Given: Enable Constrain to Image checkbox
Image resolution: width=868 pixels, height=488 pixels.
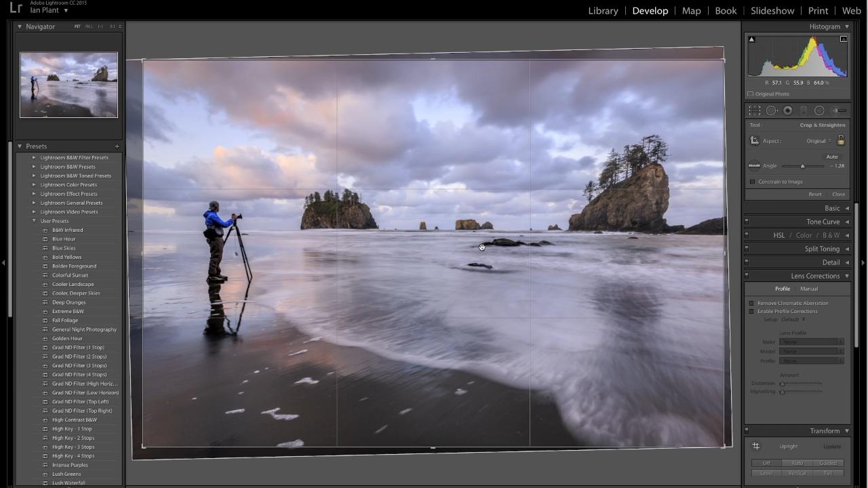Looking at the screenshot, I should (752, 182).
